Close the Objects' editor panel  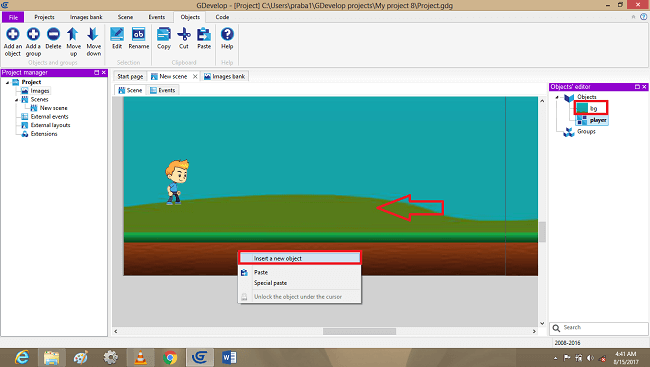(x=644, y=87)
